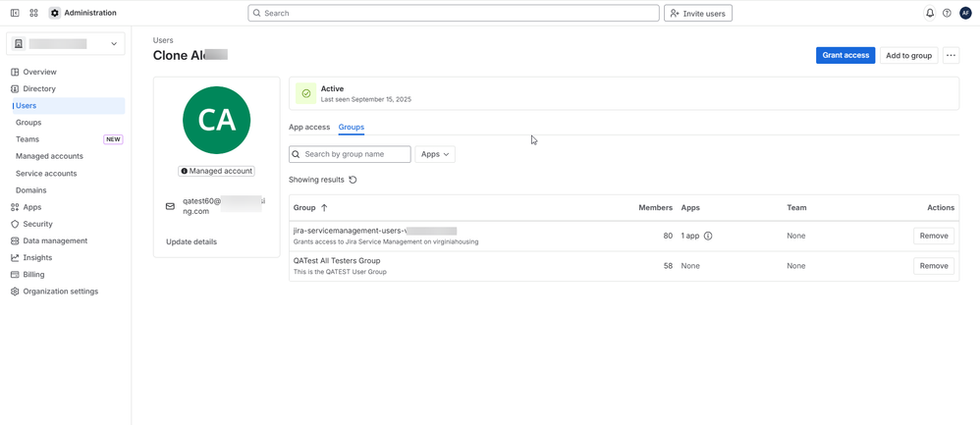Image resolution: width=980 pixels, height=425 pixels.
Task: Focus the Search by group name field
Action: [x=355, y=154]
